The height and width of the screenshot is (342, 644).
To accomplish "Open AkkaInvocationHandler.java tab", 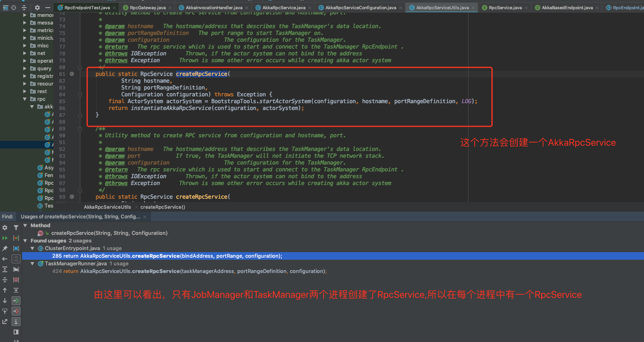I will coord(214,8).
